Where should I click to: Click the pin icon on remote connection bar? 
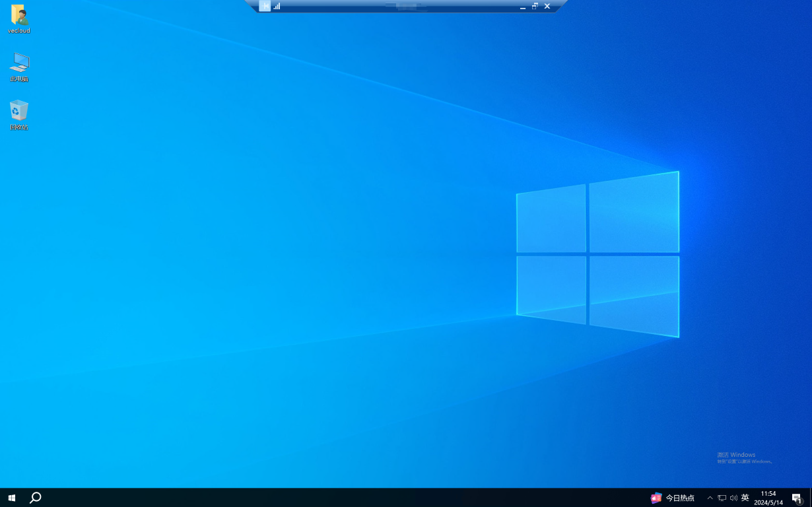tap(265, 6)
